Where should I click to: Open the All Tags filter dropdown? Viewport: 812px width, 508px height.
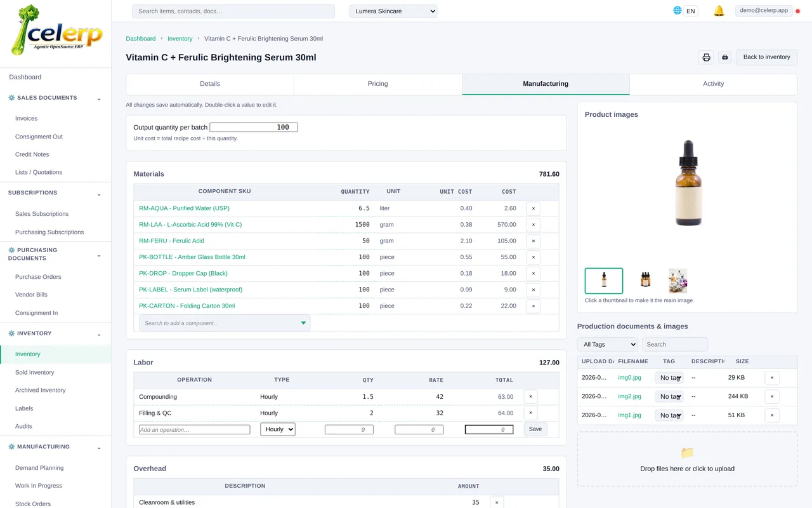(608, 344)
